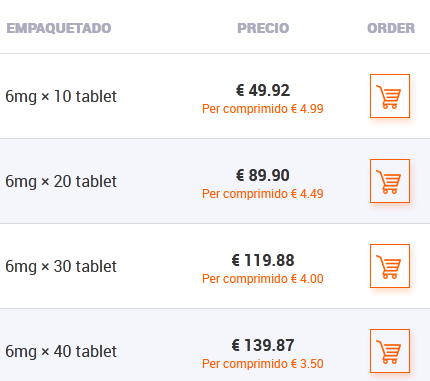The width and height of the screenshot is (430, 381).
Task: Click the divider line below column headers
Action: [215, 53]
